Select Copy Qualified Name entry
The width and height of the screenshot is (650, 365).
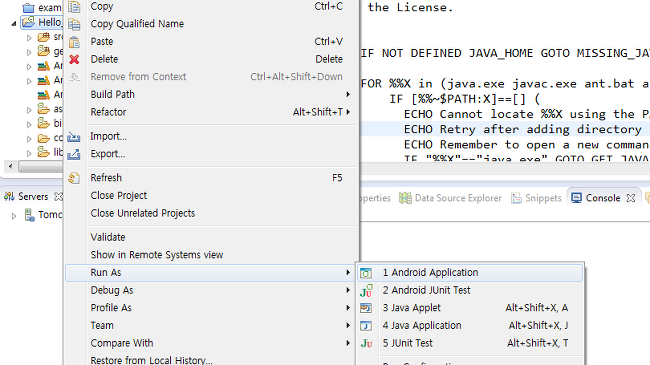[212, 24]
